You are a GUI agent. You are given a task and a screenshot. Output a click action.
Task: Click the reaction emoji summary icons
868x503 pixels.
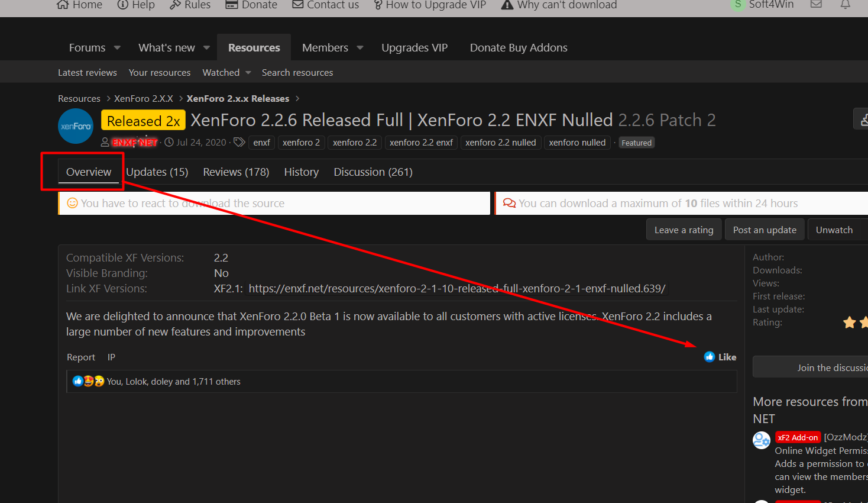coord(88,381)
